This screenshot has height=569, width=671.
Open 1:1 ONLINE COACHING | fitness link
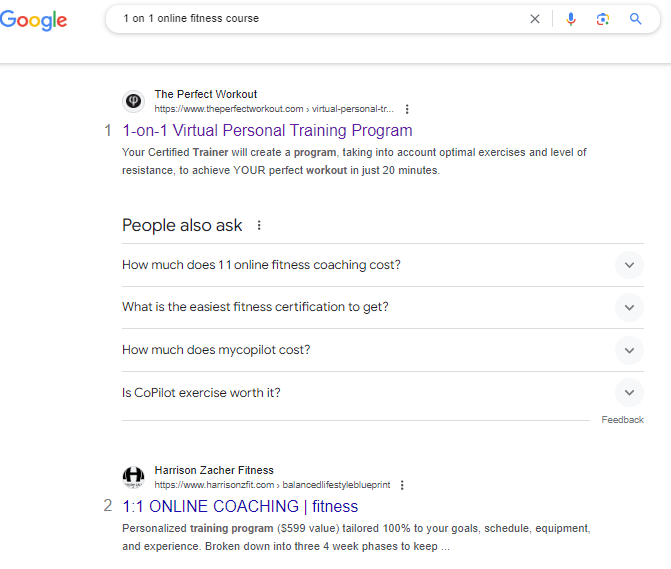point(240,507)
